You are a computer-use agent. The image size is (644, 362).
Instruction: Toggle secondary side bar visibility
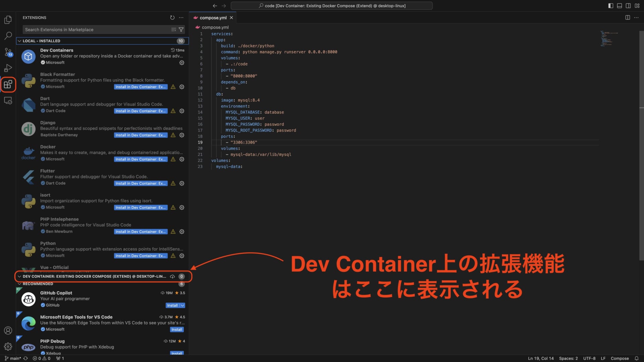628,6
